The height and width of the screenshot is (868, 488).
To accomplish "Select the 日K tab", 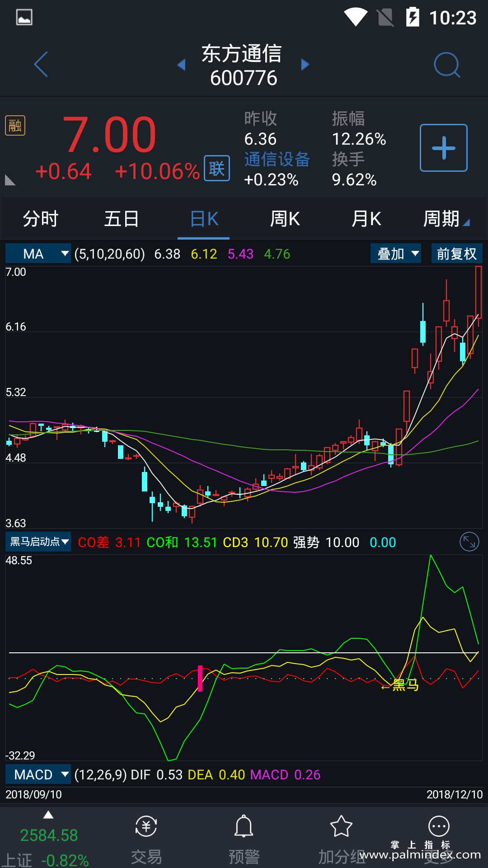I will pos(204,219).
